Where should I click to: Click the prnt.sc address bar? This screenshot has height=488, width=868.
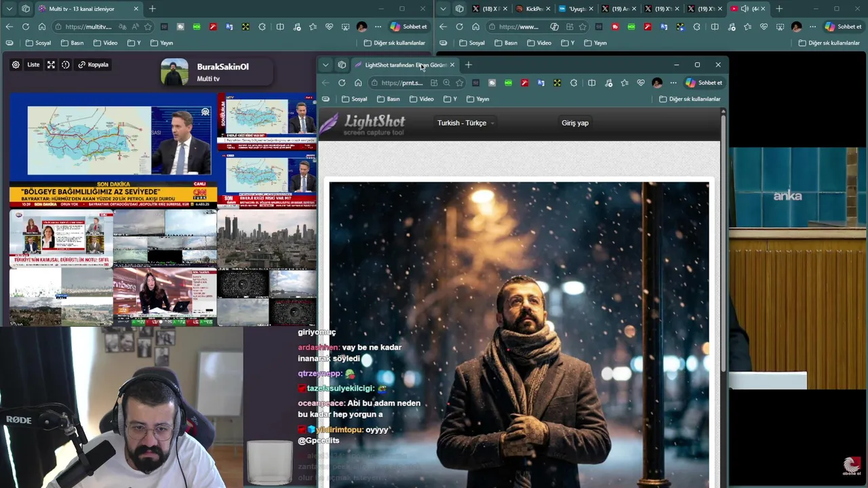click(x=402, y=83)
